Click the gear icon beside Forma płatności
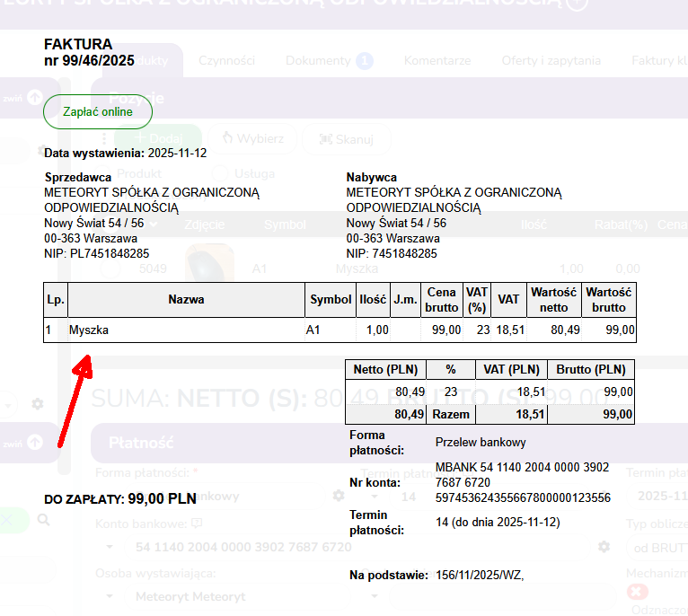The width and height of the screenshot is (688, 616). point(338,496)
